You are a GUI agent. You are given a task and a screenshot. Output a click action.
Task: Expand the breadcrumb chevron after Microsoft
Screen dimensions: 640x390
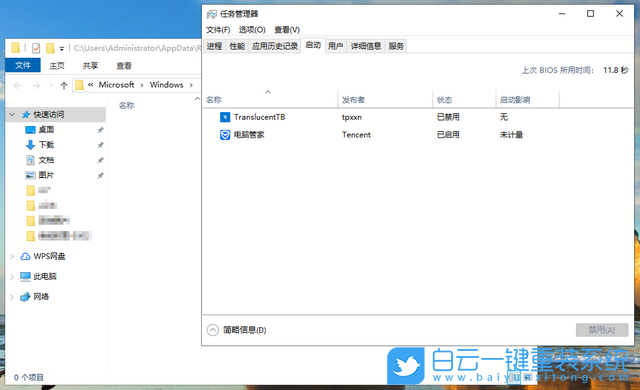click(x=142, y=85)
